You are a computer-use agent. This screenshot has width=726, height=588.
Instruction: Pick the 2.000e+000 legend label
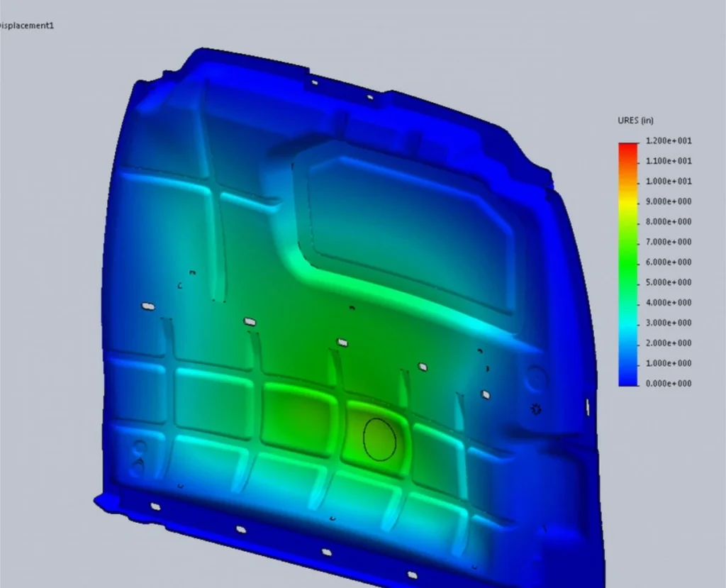point(669,343)
